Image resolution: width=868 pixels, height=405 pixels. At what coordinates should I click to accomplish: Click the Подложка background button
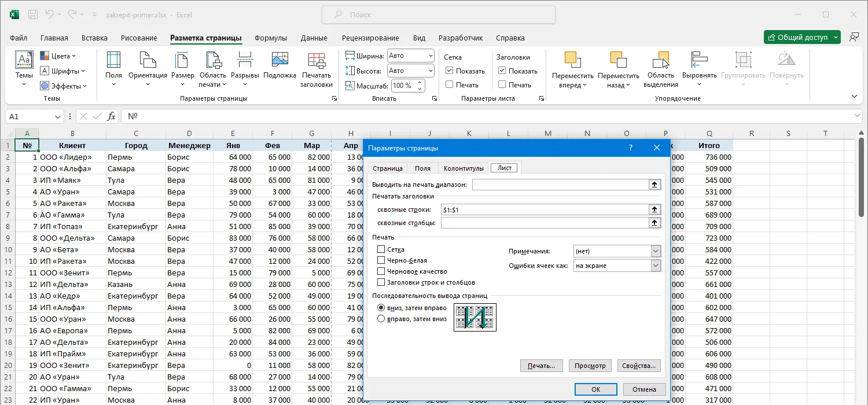click(279, 66)
